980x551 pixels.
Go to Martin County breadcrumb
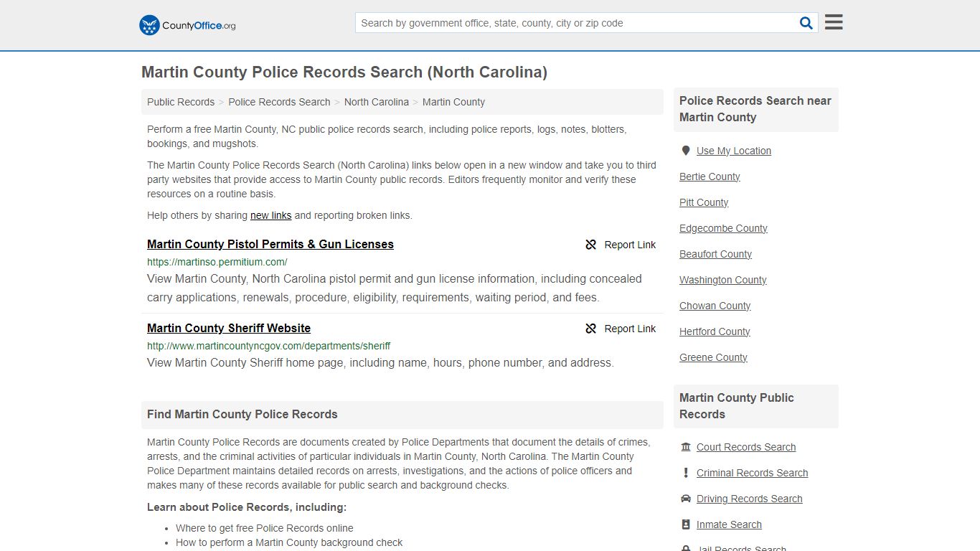[x=453, y=102]
